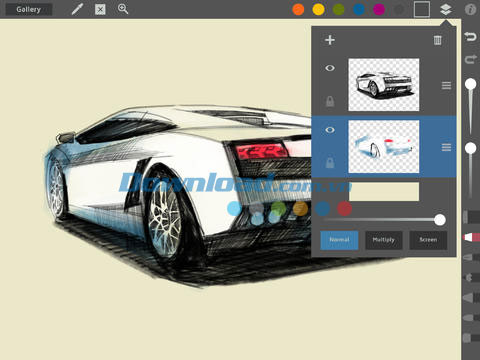Set blend mode to Multiply

coord(384,240)
